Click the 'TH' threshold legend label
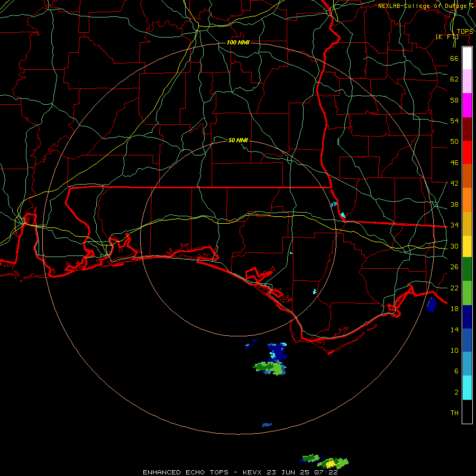The width and height of the screenshot is (476, 476). click(454, 413)
